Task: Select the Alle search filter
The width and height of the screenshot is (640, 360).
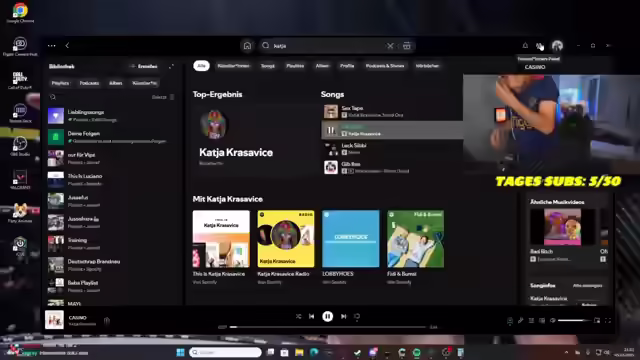Action: 201,66
